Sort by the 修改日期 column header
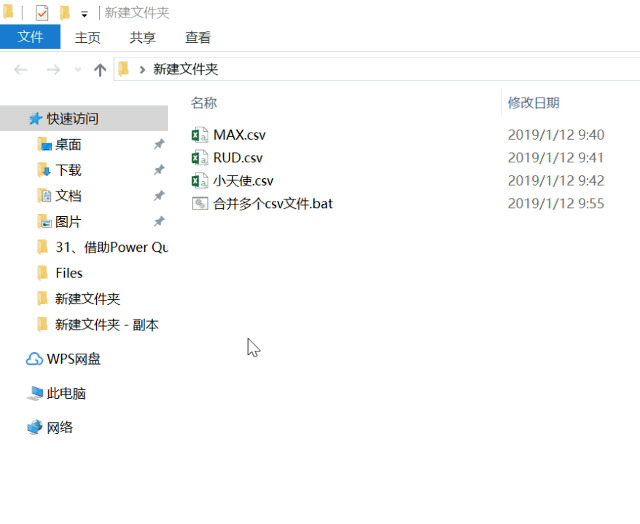The width and height of the screenshot is (640, 524). tap(533, 103)
